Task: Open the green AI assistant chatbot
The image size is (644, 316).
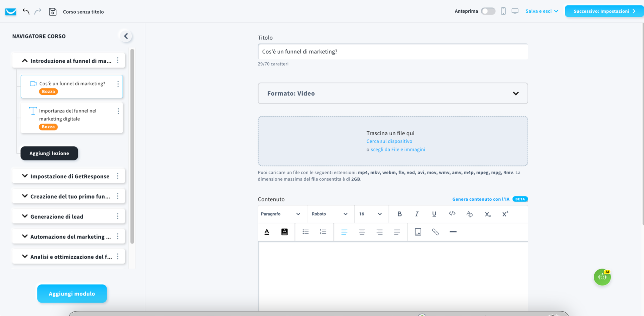Action: [602, 277]
